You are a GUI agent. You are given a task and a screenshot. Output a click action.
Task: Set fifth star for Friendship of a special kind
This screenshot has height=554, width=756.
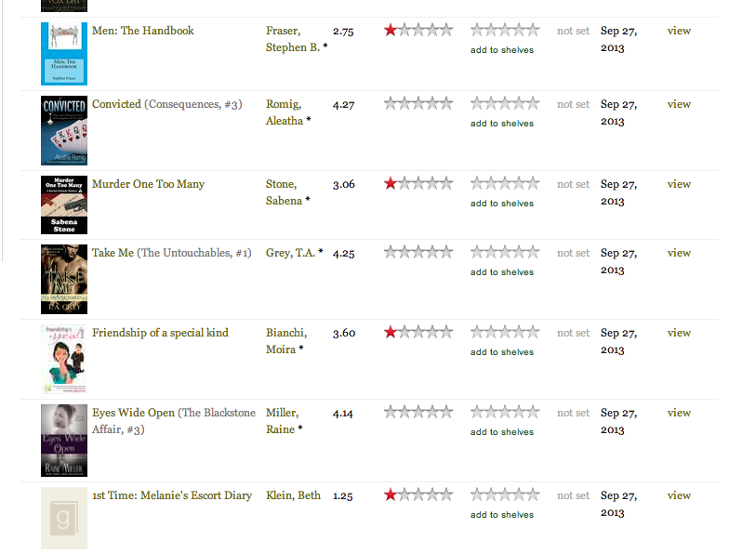pos(447,332)
